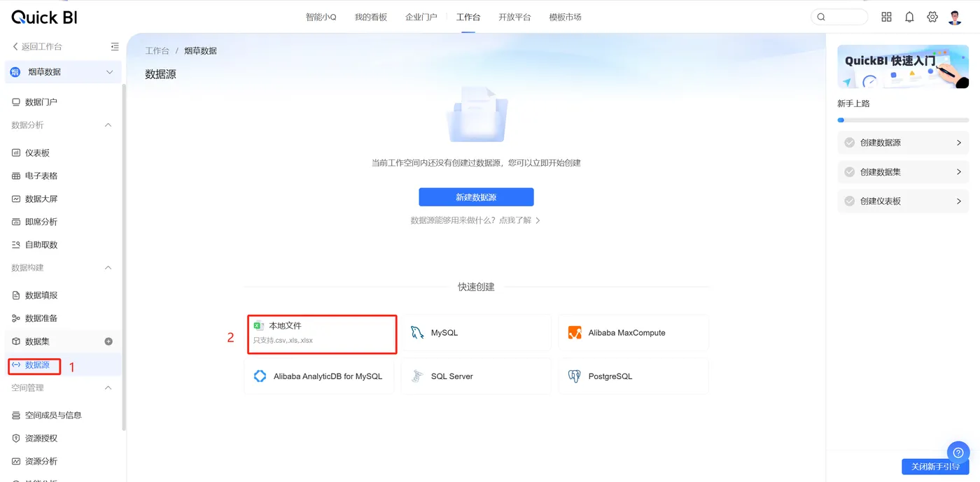This screenshot has height=482, width=980.
Task: Open the 开放平台 tab
Action: [x=514, y=17]
